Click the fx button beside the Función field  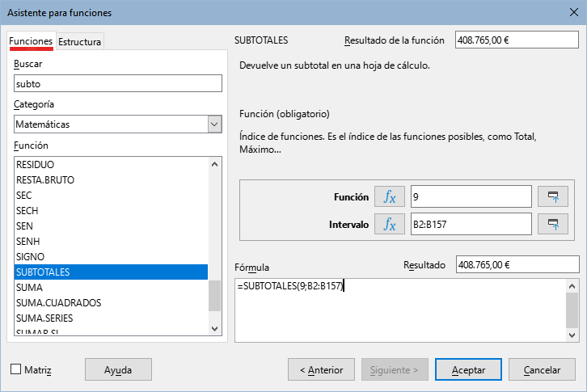389,196
